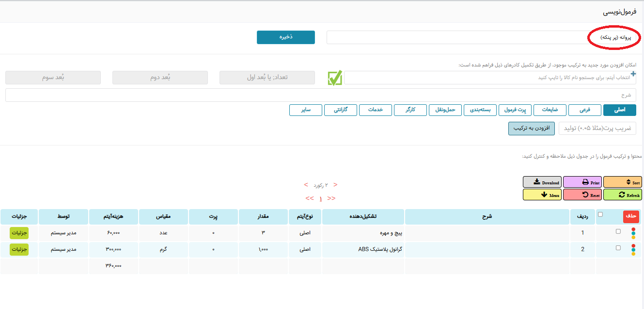This screenshot has width=644, height=309.
Task: Click the ۳۶۰,۰۰۰ total cost cell
Action: coord(113,266)
